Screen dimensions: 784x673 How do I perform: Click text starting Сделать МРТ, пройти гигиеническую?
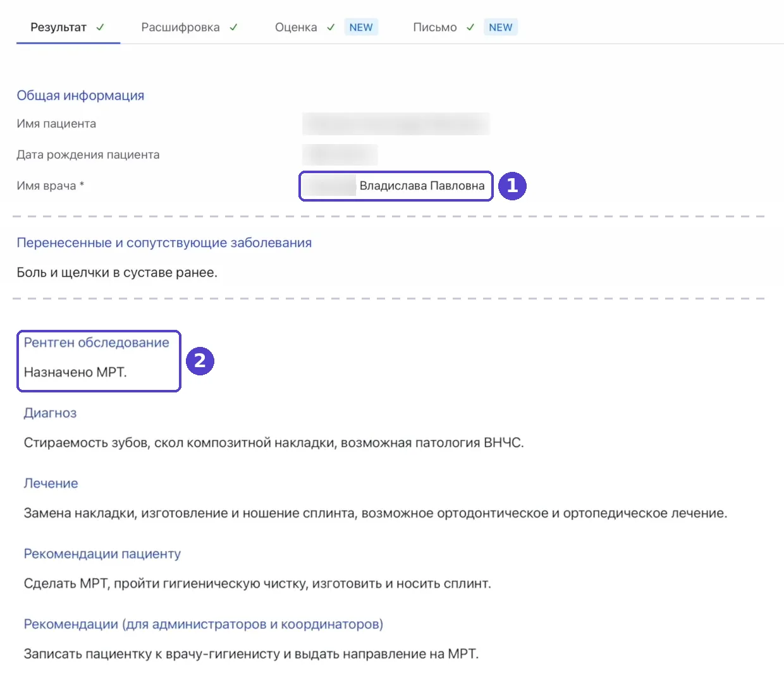tap(257, 583)
